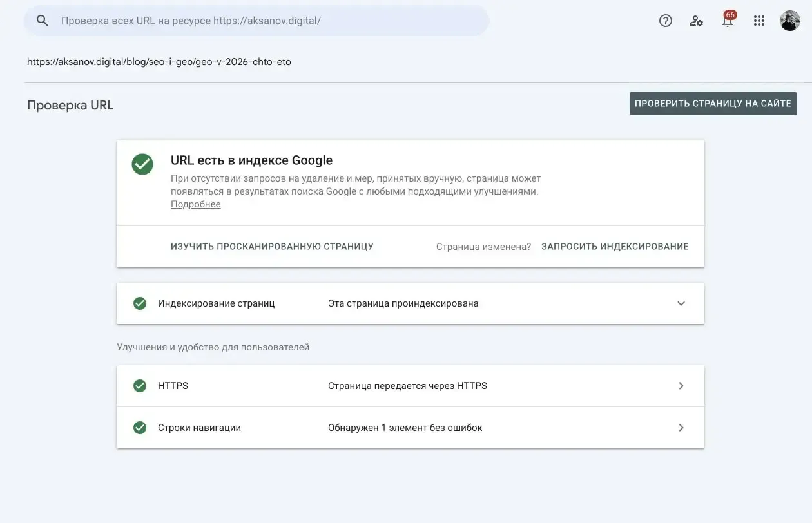Open the Подробнее link
The width and height of the screenshot is (812, 523).
tap(196, 204)
